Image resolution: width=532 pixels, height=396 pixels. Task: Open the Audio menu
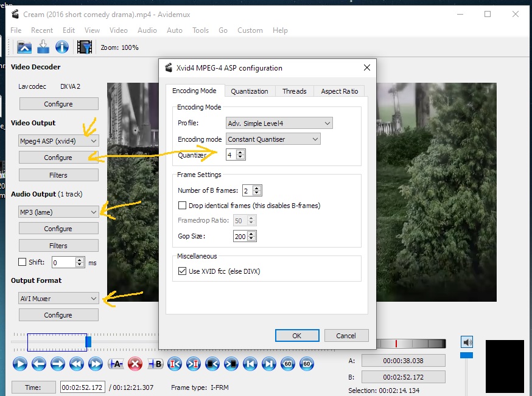pos(147,30)
